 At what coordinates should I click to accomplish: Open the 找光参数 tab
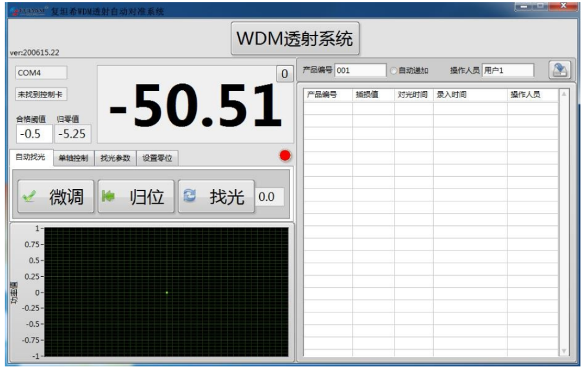pyautogui.click(x=115, y=158)
